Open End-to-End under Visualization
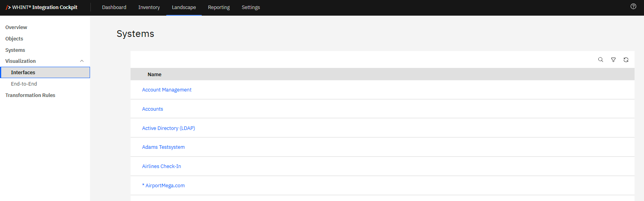This screenshot has width=644, height=201. tap(24, 84)
